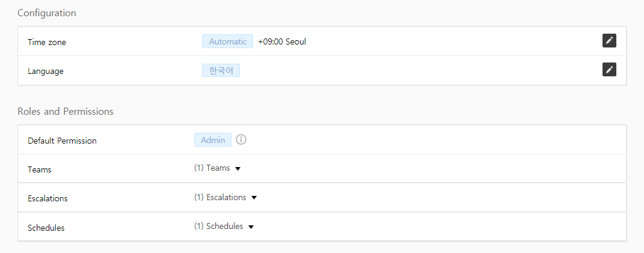This screenshot has width=644, height=253.
Task: Click the +09:00 Seoul text
Action: coord(282,41)
